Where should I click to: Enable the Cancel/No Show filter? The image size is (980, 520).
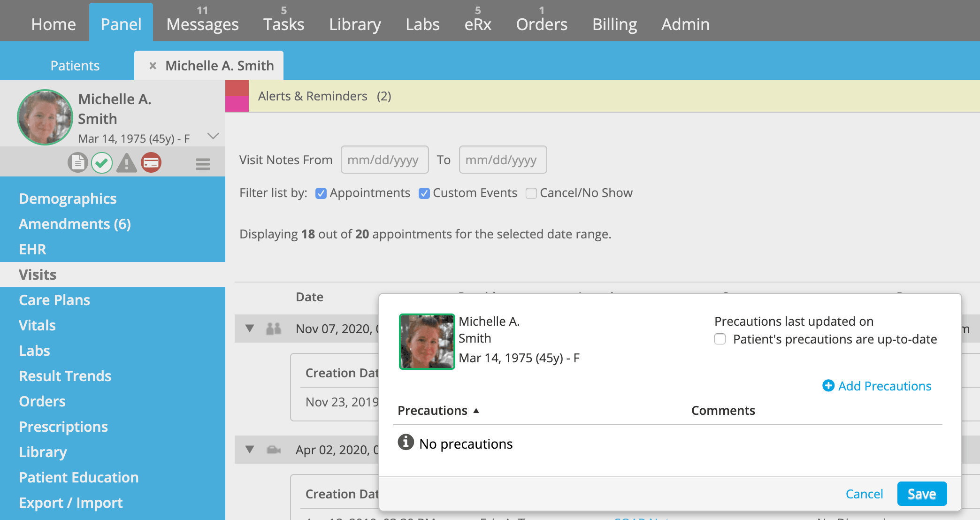pyautogui.click(x=531, y=193)
